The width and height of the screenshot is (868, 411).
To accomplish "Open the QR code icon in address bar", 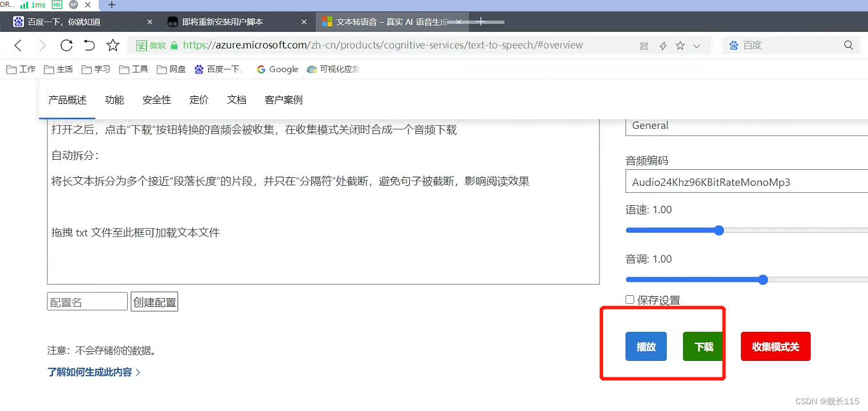I will coord(644,46).
